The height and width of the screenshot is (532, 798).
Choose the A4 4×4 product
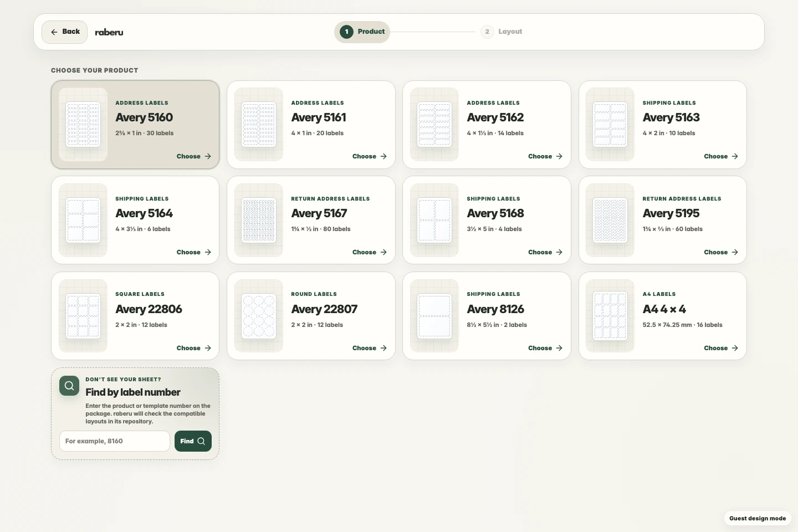tap(721, 348)
